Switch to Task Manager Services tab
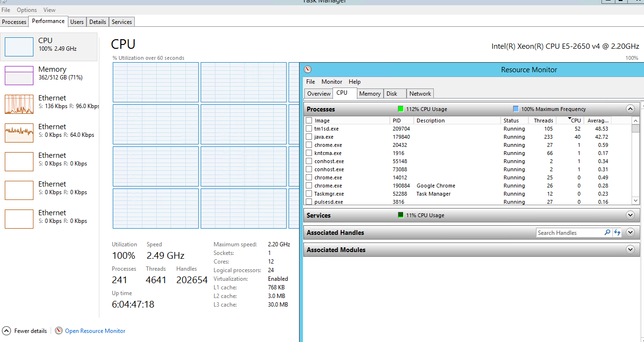This screenshot has width=644, height=342. (x=122, y=22)
